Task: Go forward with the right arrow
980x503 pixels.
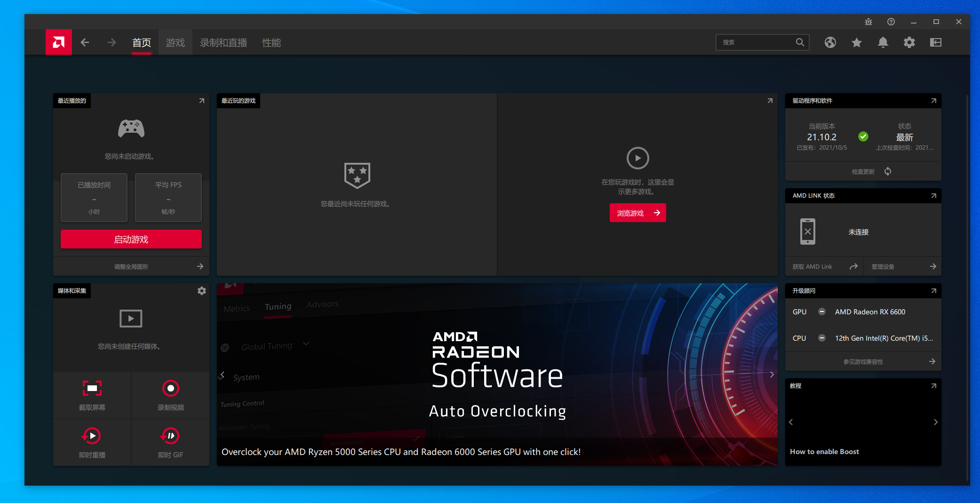Action: pos(112,42)
